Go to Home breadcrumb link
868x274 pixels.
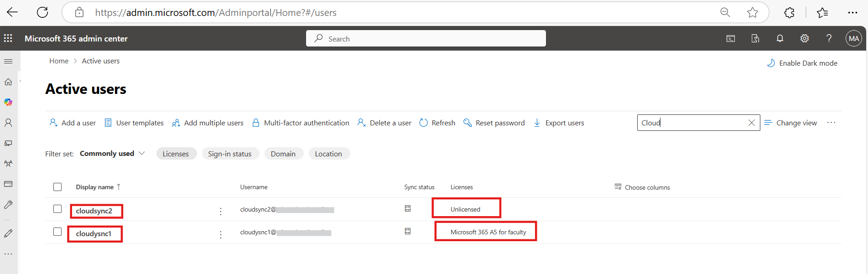[59, 61]
